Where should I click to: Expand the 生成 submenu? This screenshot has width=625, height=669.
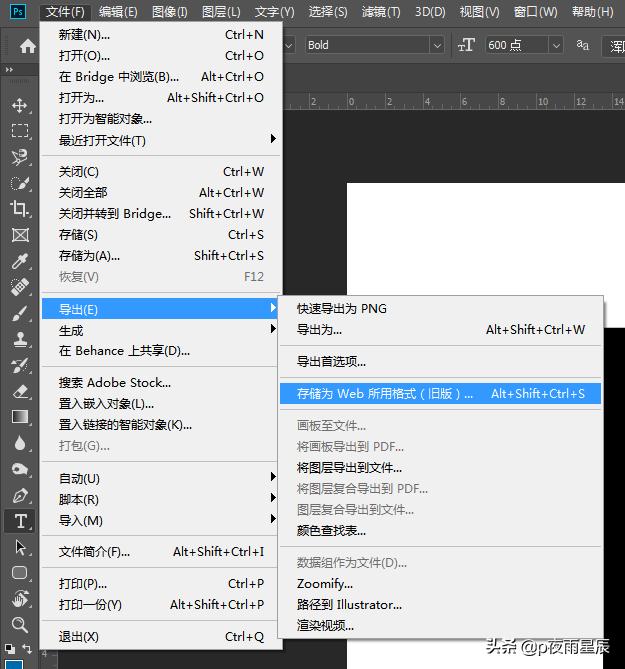pyautogui.click(x=160, y=330)
